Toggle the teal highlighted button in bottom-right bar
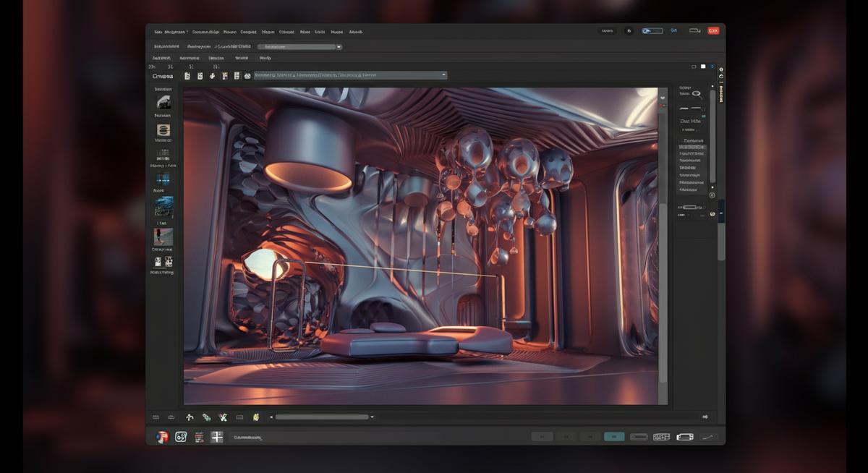The image size is (868, 473). (613, 437)
